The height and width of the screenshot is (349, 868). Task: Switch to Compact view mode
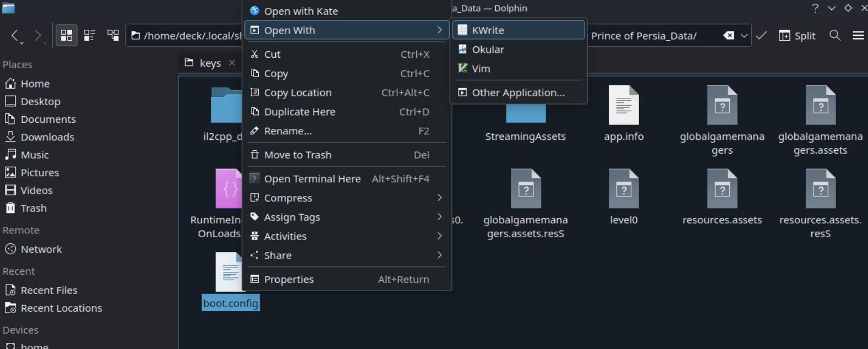tap(90, 36)
